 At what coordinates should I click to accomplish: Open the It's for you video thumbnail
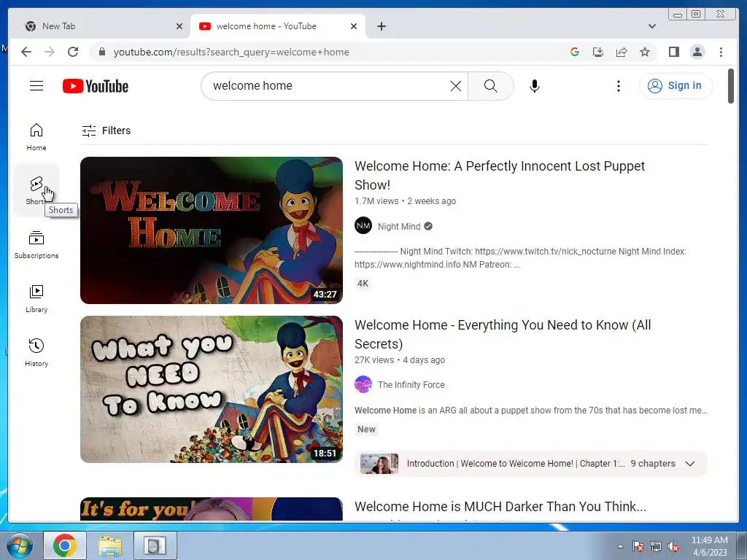[211, 509]
